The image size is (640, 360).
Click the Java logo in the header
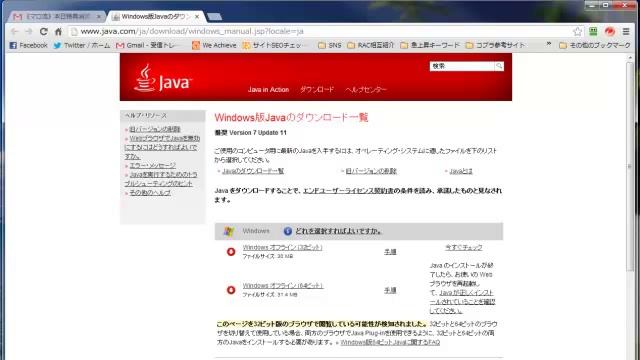(x=162, y=78)
